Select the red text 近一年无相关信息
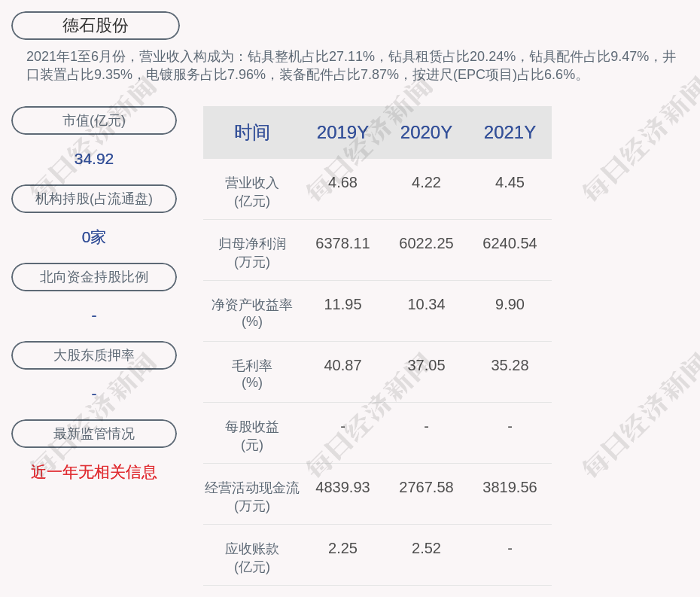 coord(94,472)
